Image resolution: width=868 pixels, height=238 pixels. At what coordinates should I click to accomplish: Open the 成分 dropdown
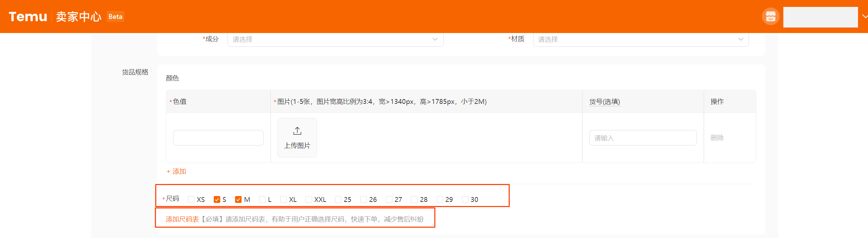click(335, 40)
